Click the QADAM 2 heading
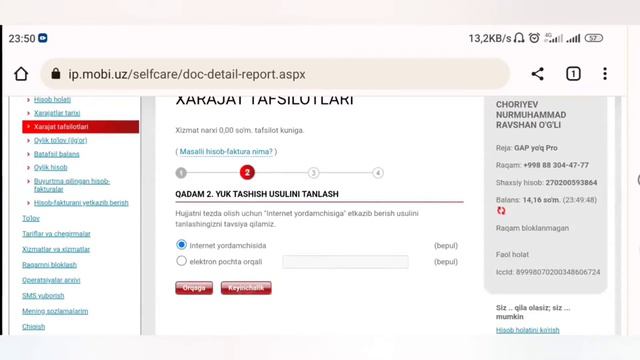The width and height of the screenshot is (640, 360). click(x=257, y=194)
